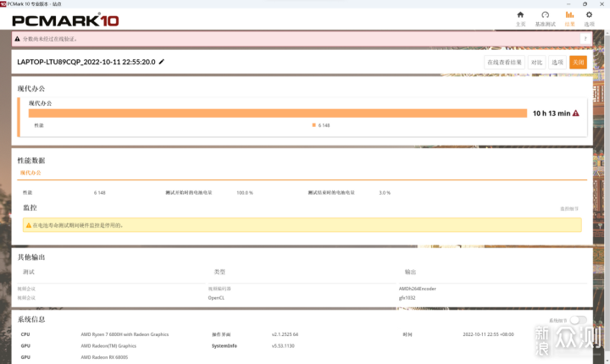Click the orange legend square next to 6 148
This screenshot has height=364, width=610.
pos(313,125)
